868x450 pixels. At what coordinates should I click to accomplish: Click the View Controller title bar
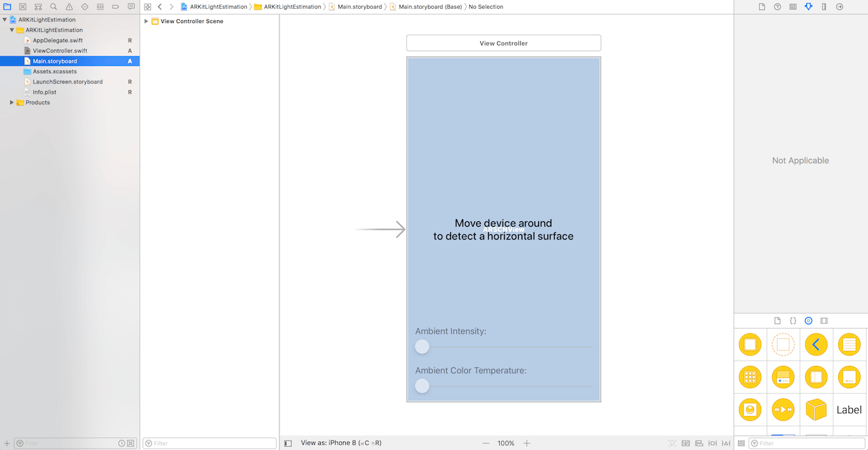(503, 43)
